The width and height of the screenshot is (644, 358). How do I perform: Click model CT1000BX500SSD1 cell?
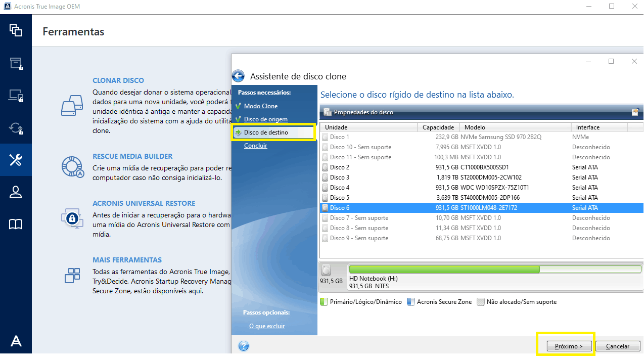tap(485, 167)
